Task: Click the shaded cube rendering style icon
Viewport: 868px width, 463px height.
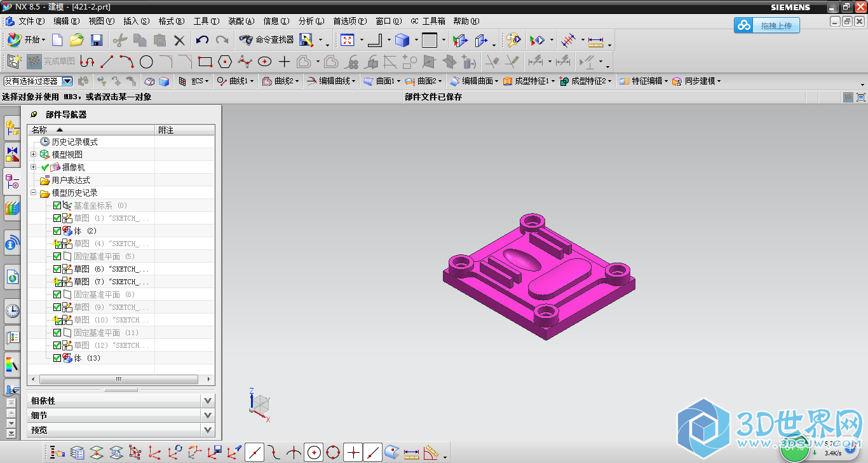Action: (402, 40)
